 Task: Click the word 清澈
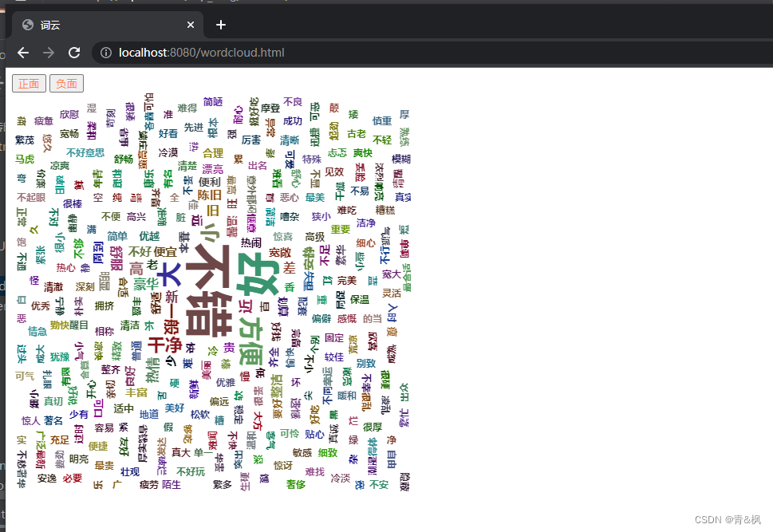53,287
